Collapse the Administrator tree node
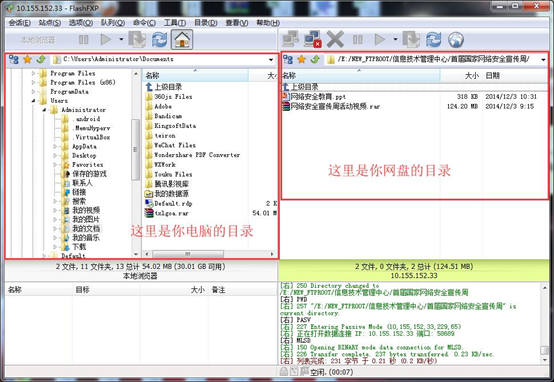Image resolution: width=554 pixels, height=382 pixels. click(x=44, y=110)
